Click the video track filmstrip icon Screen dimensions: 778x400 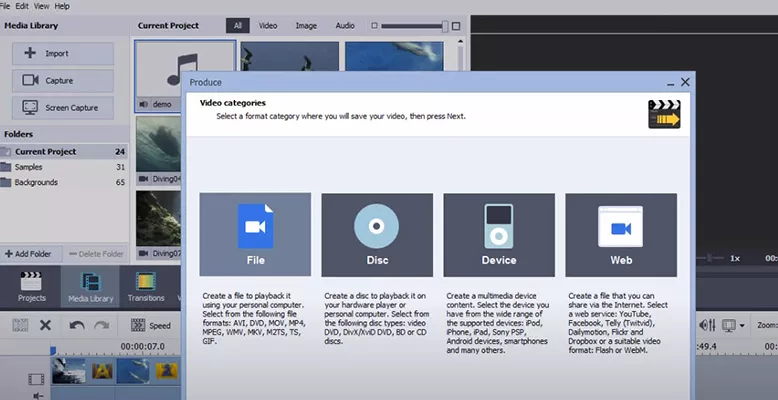(x=36, y=380)
